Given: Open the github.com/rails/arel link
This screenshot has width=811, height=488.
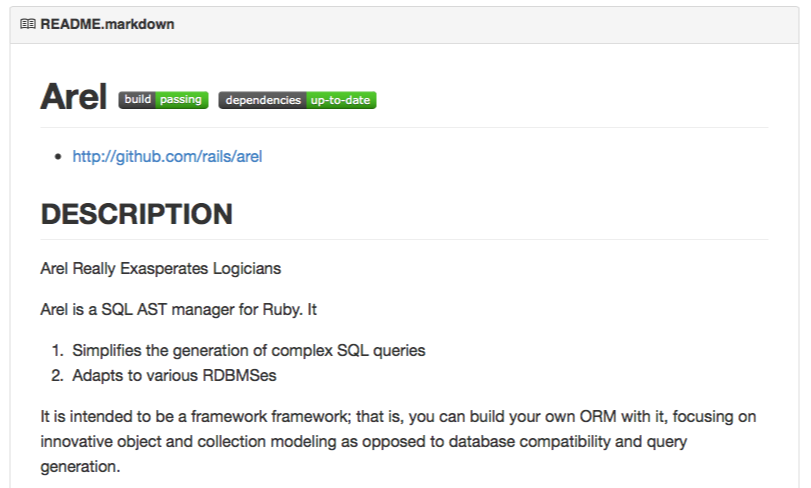Looking at the screenshot, I should pyautogui.click(x=167, y=156).
